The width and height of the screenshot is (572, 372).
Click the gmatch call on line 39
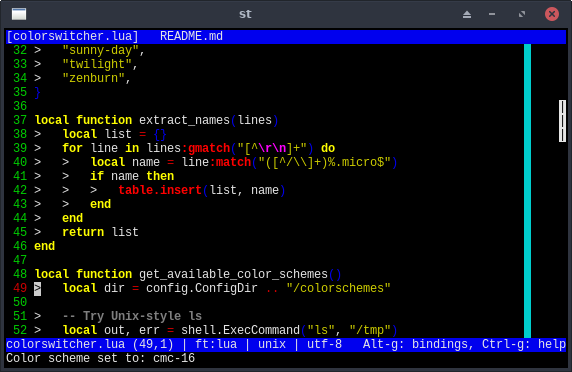click(209, 148)
